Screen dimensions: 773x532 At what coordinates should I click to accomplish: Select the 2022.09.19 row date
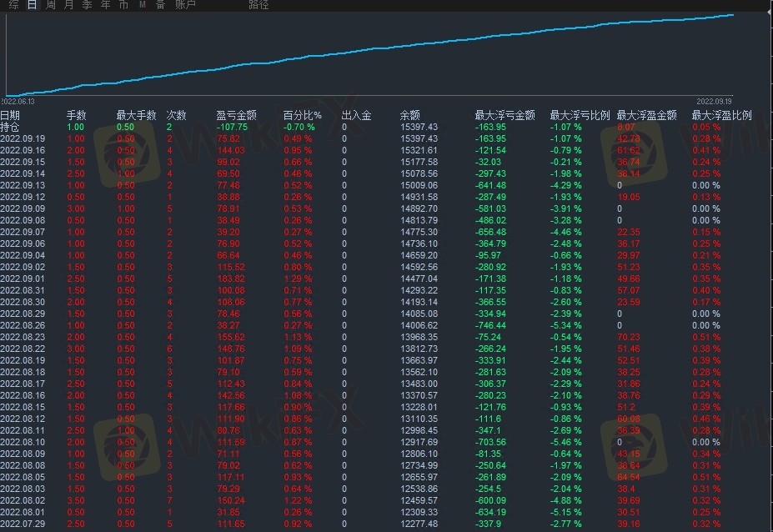pyautogui.click(x=22, y=138)
